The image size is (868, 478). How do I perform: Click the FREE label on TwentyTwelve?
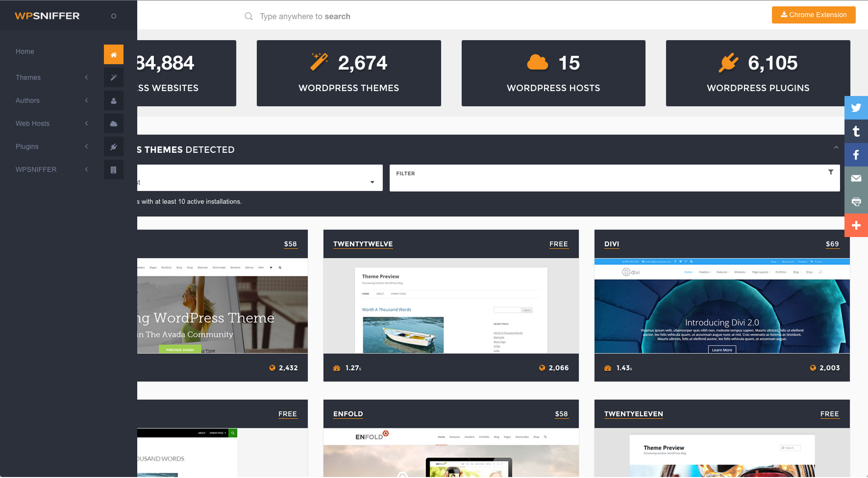tap(559, 244)
